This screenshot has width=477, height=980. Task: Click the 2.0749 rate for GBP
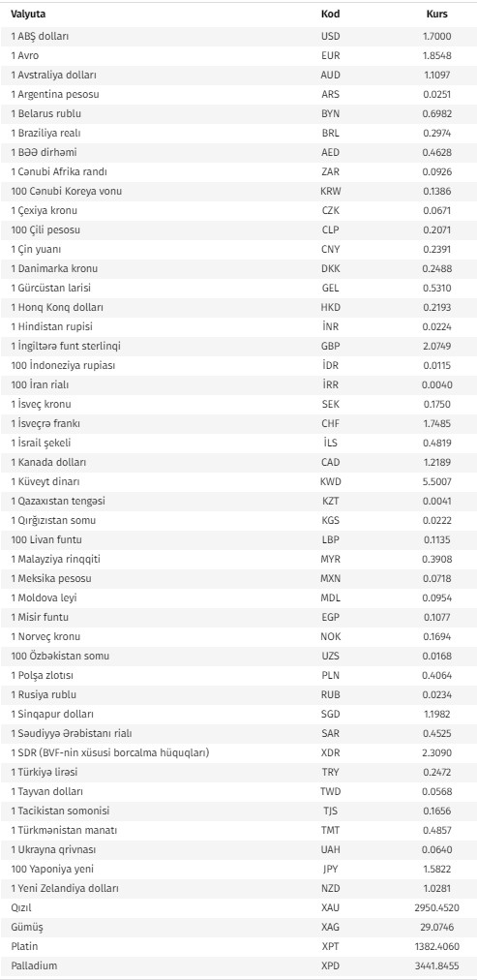tap(437, 347)
